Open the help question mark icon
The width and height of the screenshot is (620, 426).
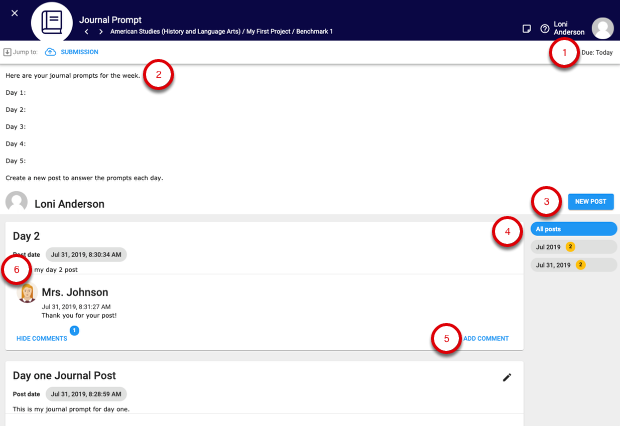point(544,29)
